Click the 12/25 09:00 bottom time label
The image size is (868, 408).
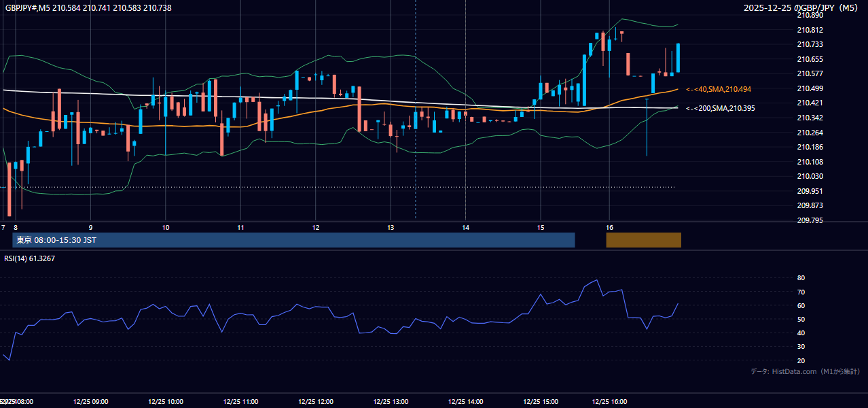(x=90, y=402)
